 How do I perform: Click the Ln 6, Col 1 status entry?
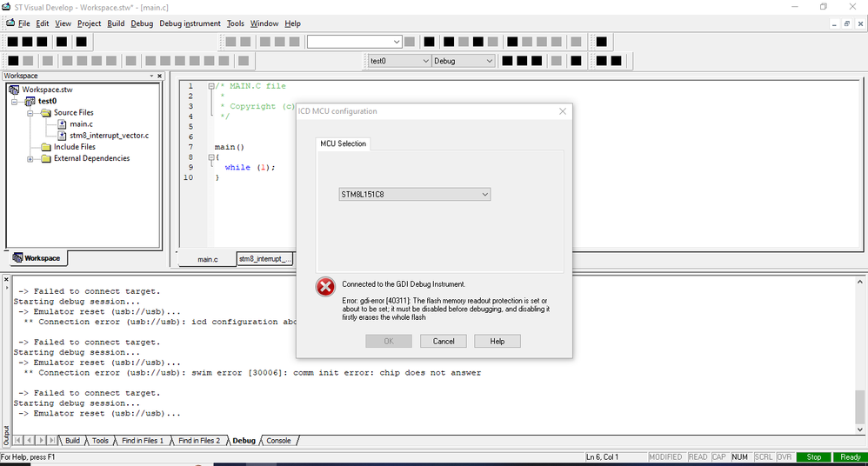602,456
